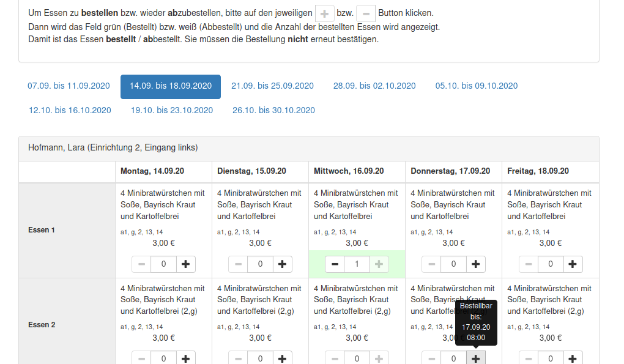Add Essen 2 for Donnerstag 17.09.20
This screenshot has height=364, width=624.
coord(476,358)
